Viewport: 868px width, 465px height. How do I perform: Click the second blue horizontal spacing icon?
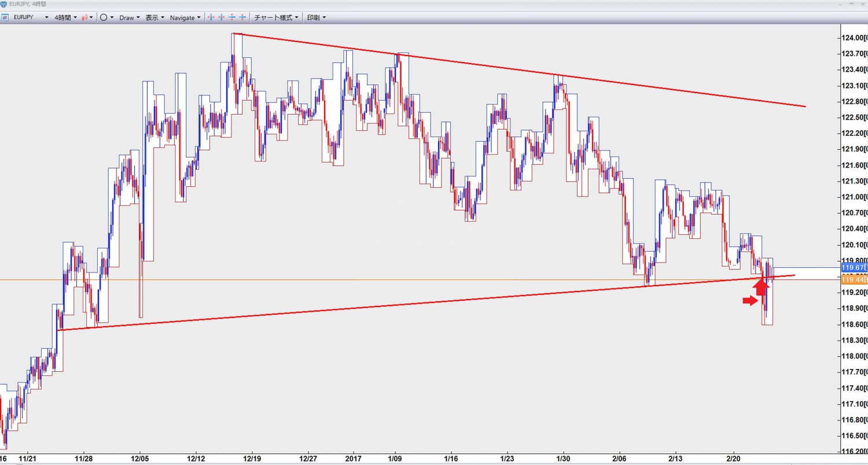(221, 17)
